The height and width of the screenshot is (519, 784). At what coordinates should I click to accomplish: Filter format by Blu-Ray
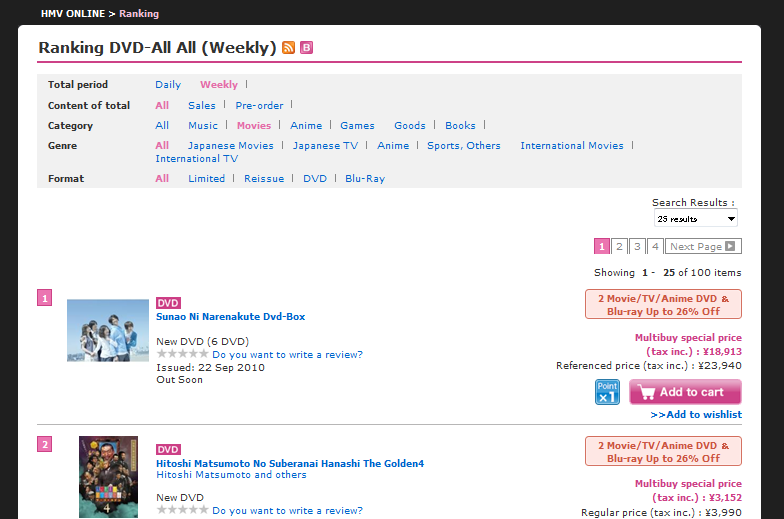[365, 179]
